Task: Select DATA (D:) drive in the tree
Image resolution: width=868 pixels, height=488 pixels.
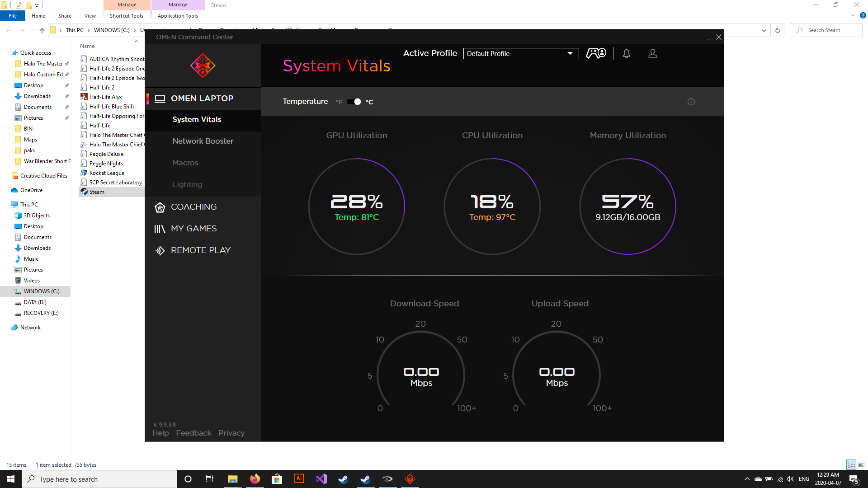Action: (x=35, y=302)
